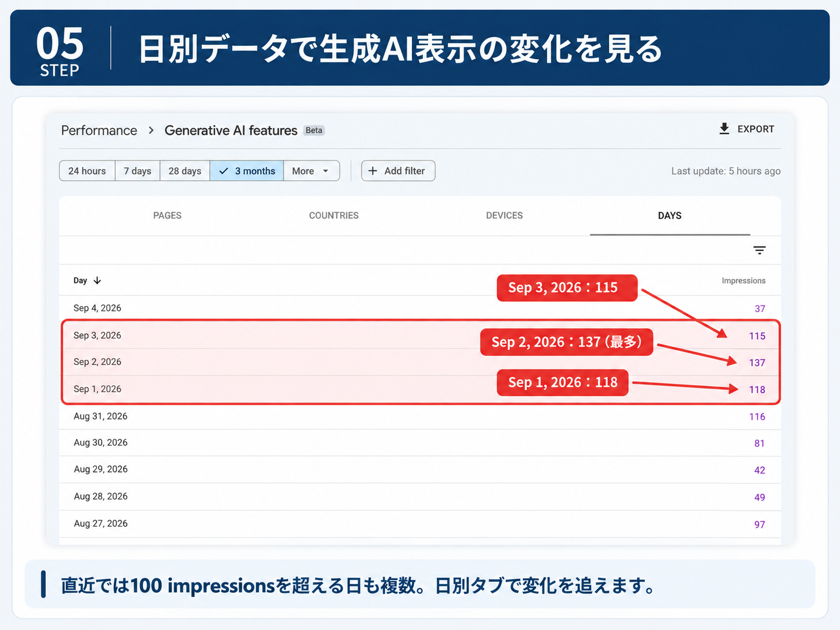This screenshot has width=840, height=630.
Task: Click impressions value 97
Action: pos(759,524)
